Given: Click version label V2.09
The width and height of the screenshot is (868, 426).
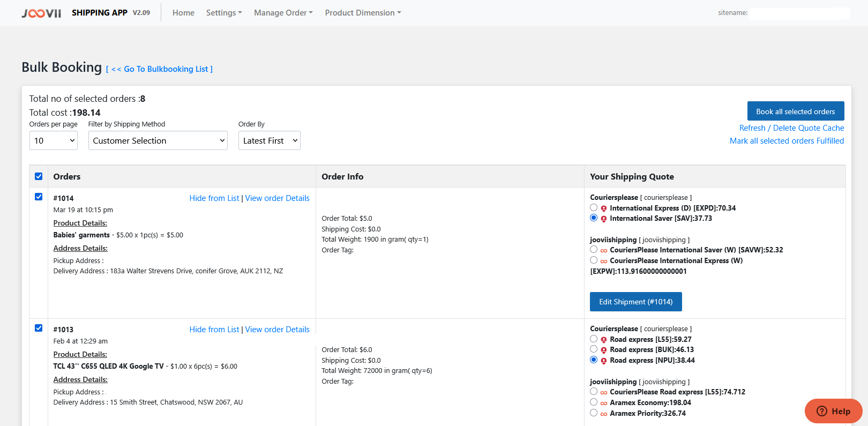Looking at the screenshot, I should pyautogui.click(x=141, y=13).
